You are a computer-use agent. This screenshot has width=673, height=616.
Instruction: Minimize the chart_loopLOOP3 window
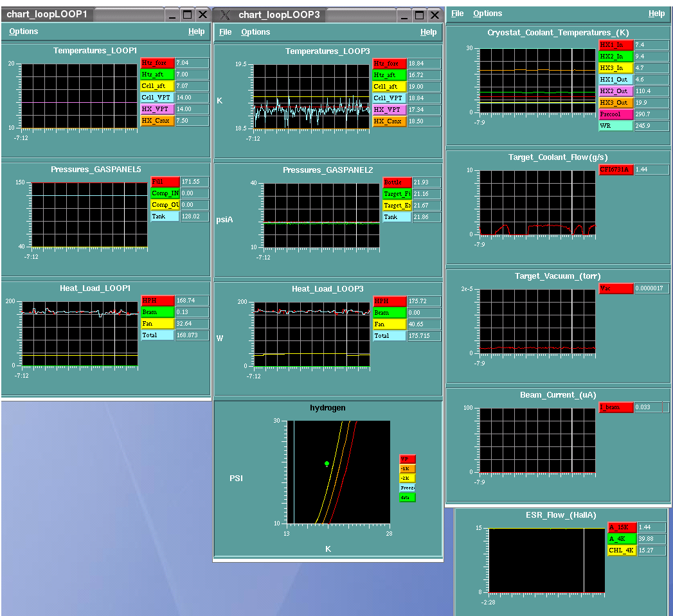pyautogui.click(x=404, y=15)
